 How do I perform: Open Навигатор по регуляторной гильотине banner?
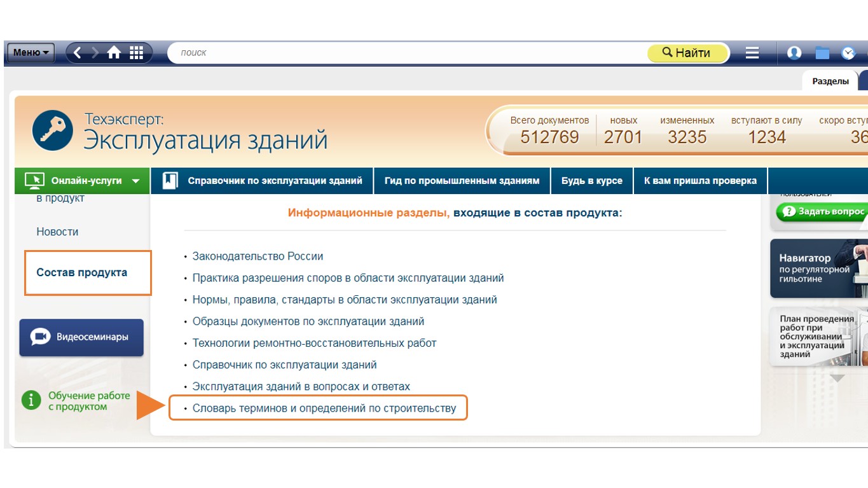[819, 268]
